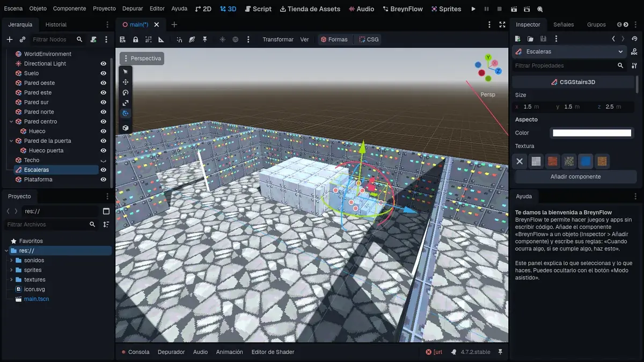Select the scale tool in viewport toolbar
This screenshot has height=362, width=644.
pyautogui.click(x=126, y=103)
